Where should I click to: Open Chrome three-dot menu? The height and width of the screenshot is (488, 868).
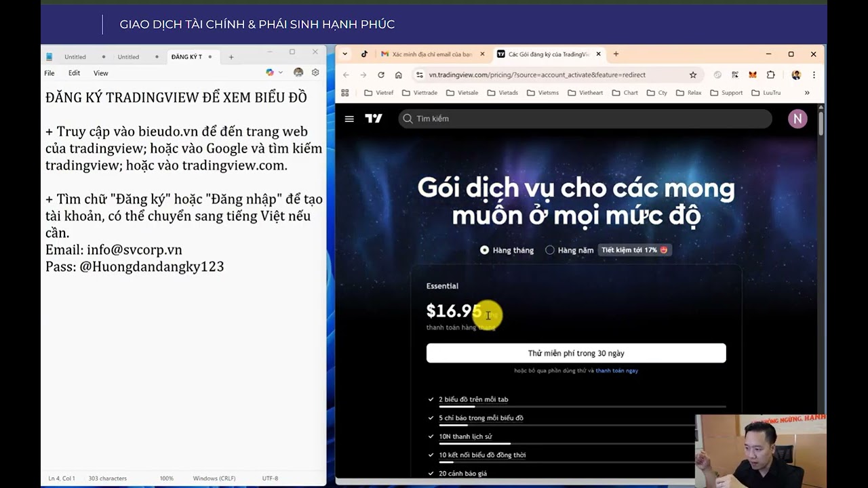814,75
